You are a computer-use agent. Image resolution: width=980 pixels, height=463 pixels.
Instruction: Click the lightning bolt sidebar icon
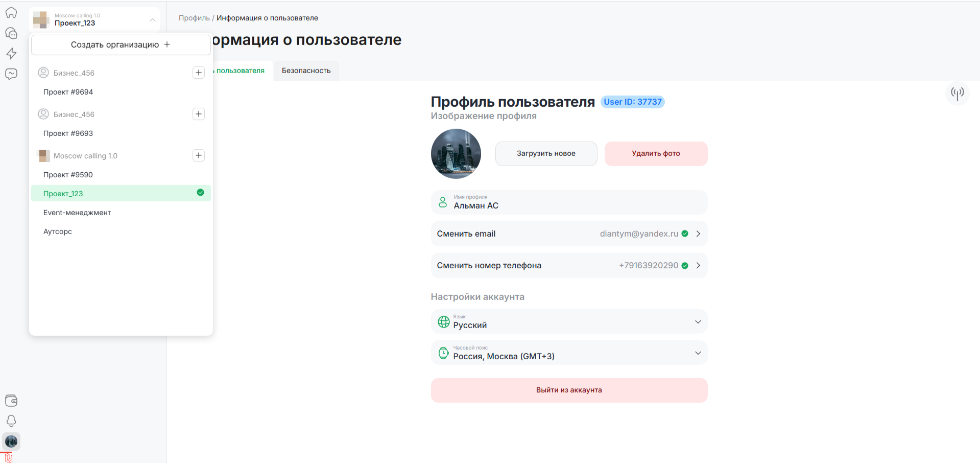(11, 54)
